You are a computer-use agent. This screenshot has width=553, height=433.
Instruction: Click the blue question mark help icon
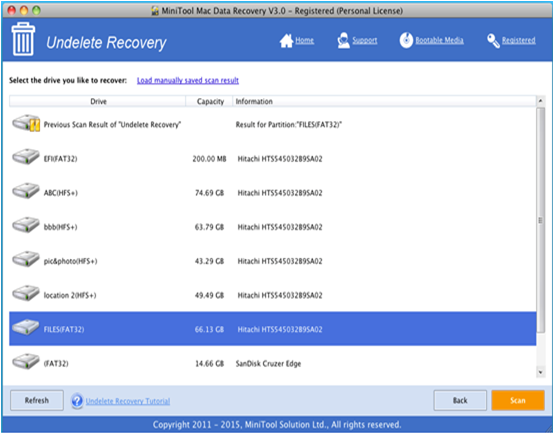77,401
